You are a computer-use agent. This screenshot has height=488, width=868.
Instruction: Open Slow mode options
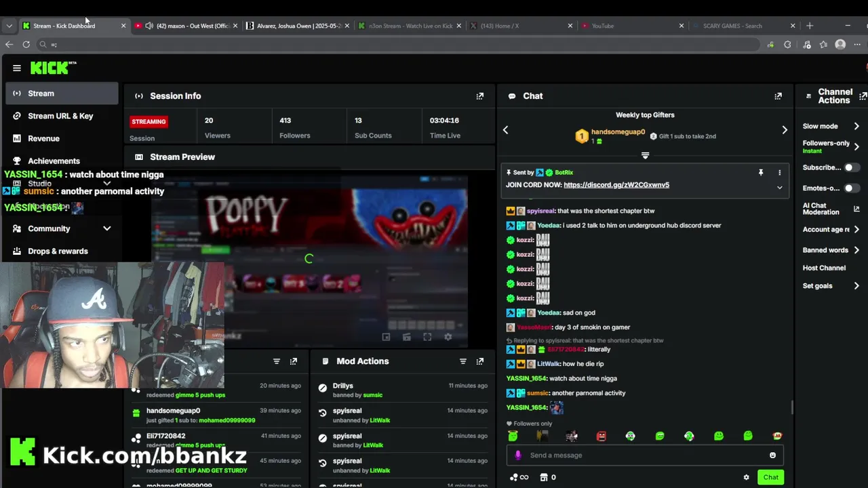point(831,126)
